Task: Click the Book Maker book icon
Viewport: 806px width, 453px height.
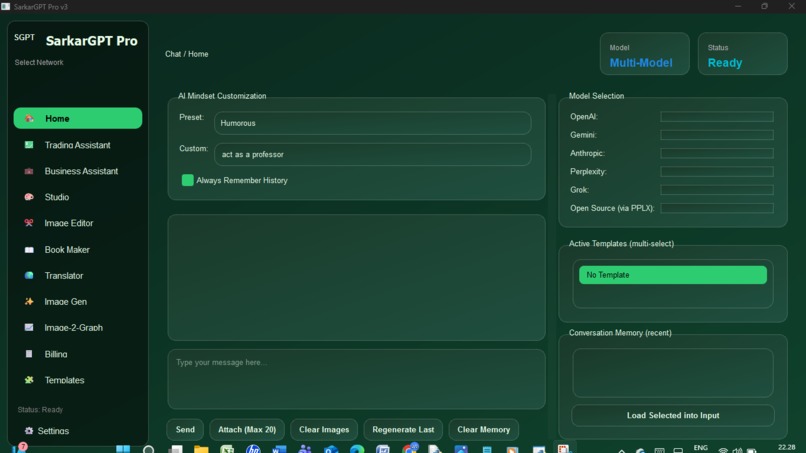Action: pyautogui.click(x=29, y=249)
